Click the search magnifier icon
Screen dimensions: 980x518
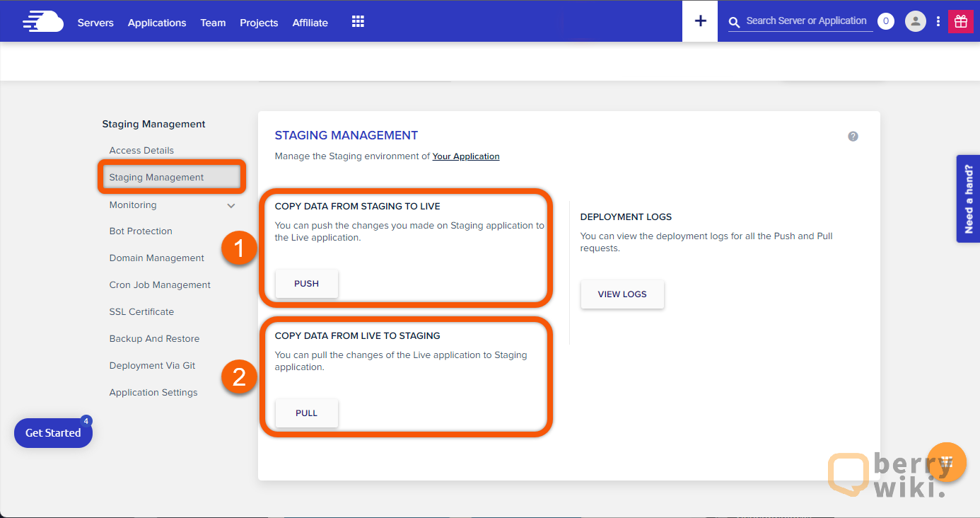pos(735,23)
